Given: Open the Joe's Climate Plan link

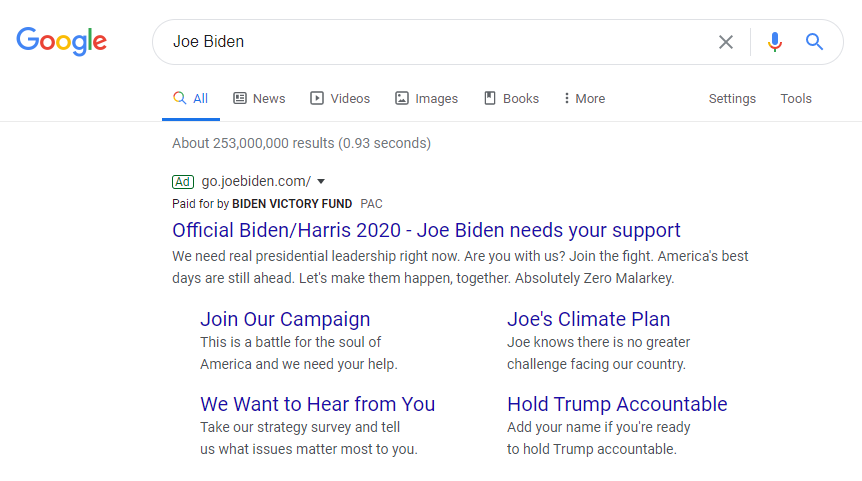Looking at the screenshot, I should click(588, 319).
